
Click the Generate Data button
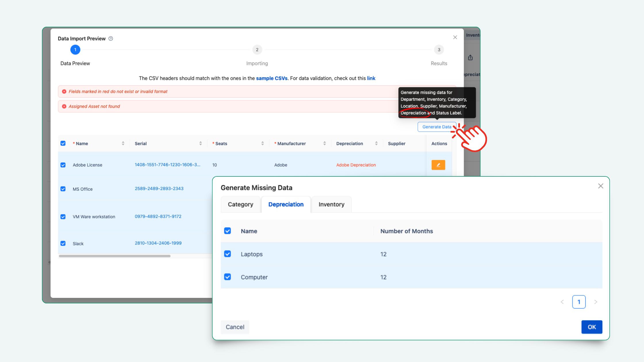pos(436,127)
